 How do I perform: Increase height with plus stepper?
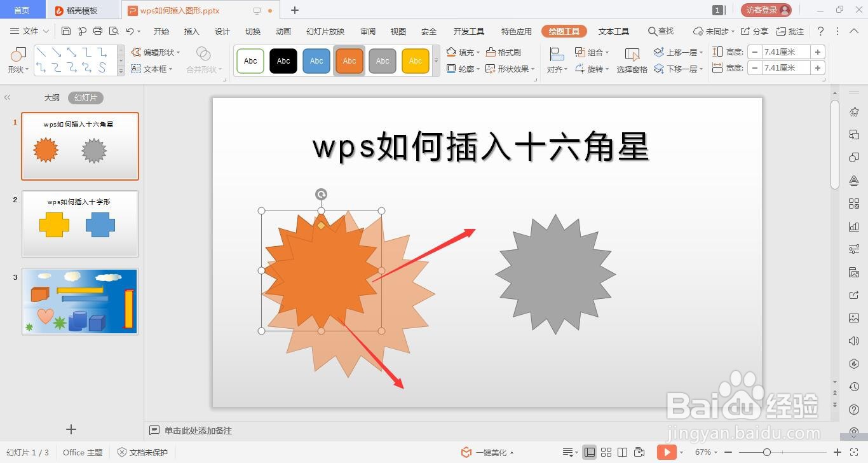pos(818,52)
